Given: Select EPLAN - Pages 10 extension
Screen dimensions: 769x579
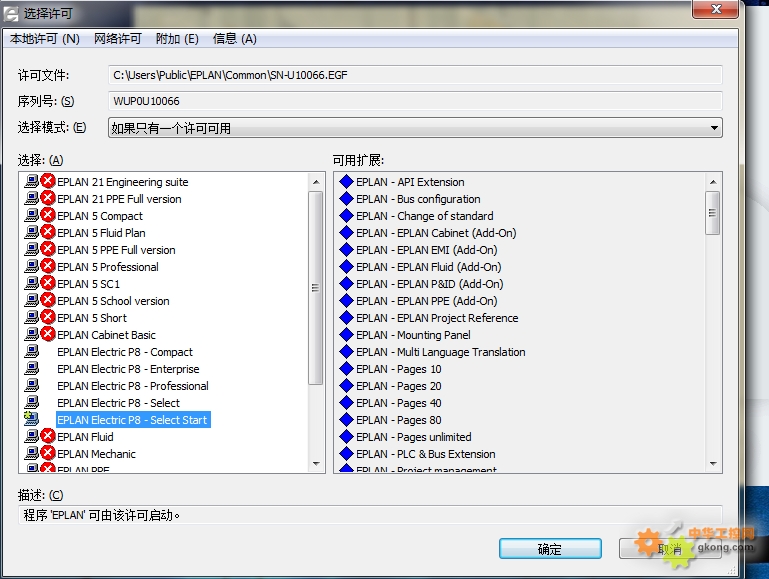Looking at the screenshot, I should [x=398, y=369].
